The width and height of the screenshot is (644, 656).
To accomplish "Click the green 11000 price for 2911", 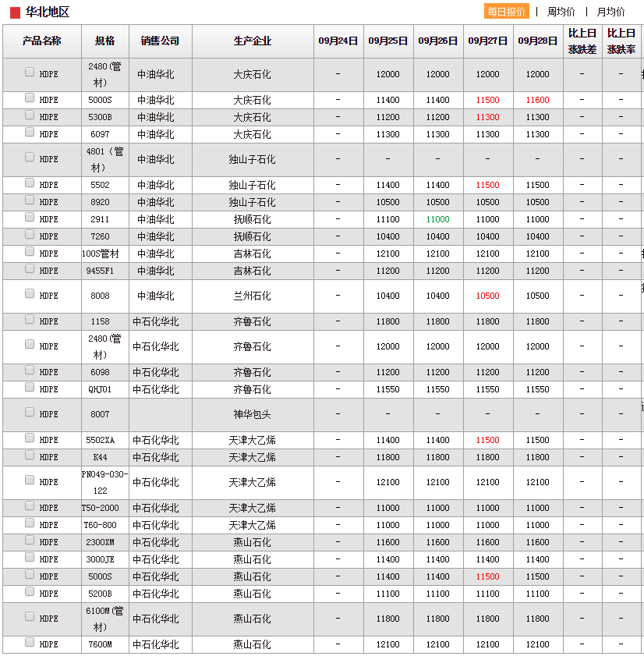I will [x=438, y=219].
